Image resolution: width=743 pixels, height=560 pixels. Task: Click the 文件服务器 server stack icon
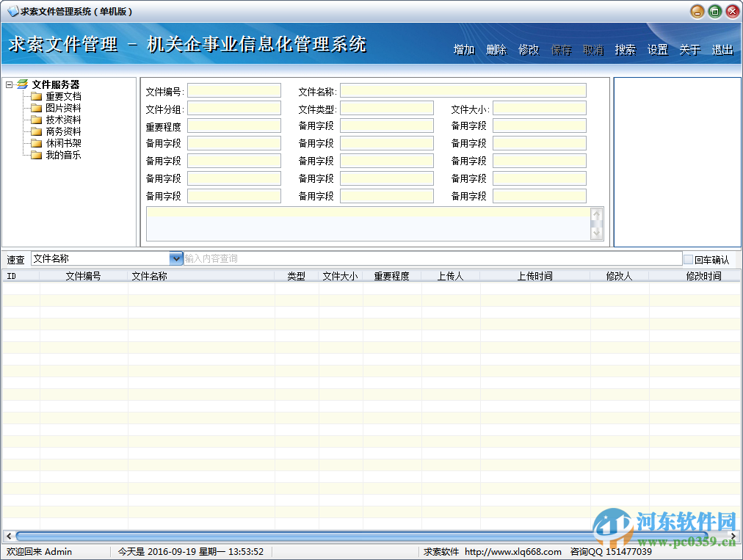(22, 84)
